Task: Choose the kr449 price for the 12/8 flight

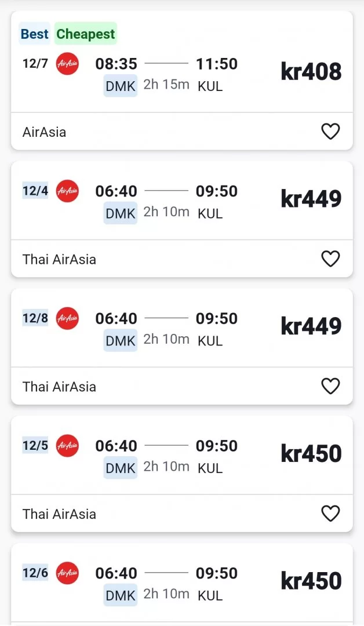Action: coord(311,326)
